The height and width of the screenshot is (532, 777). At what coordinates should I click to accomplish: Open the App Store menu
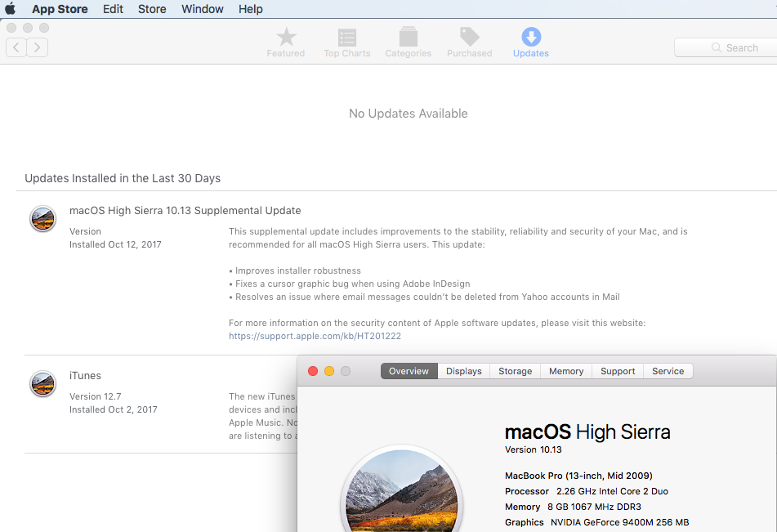[x=60, y=9]
